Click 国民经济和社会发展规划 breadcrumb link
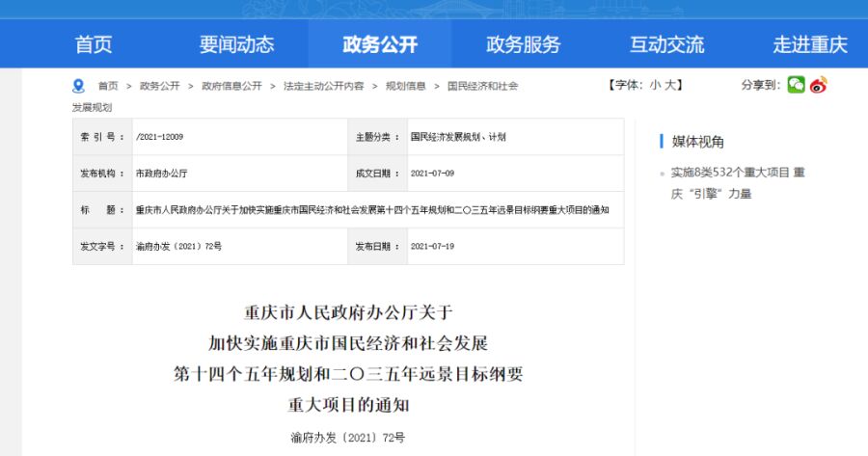 [482, 86]
